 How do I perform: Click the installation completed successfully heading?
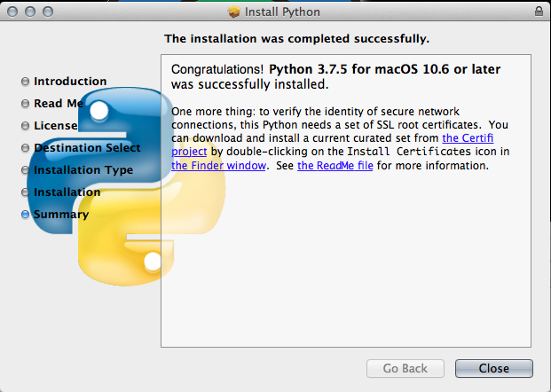(x=296, y=39)
